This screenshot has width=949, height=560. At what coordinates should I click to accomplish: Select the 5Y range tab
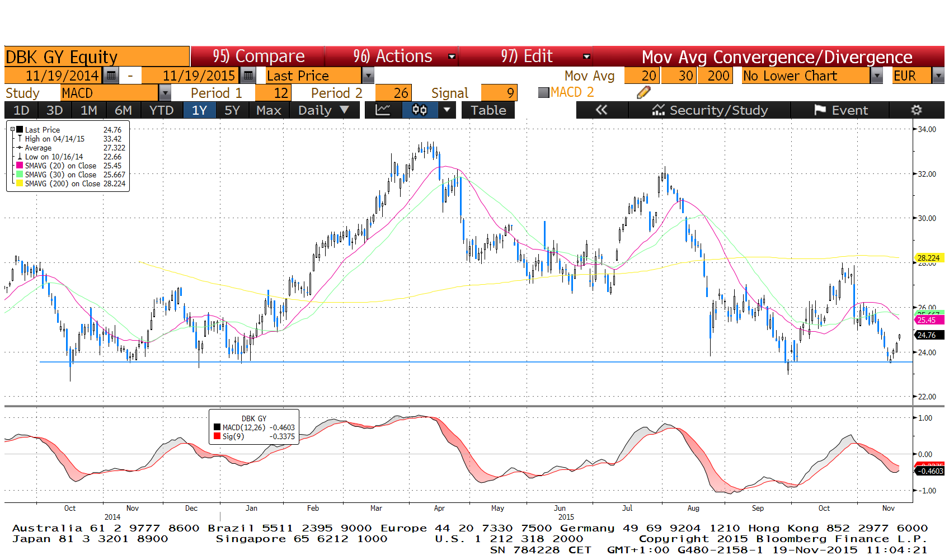pos(232,110)
